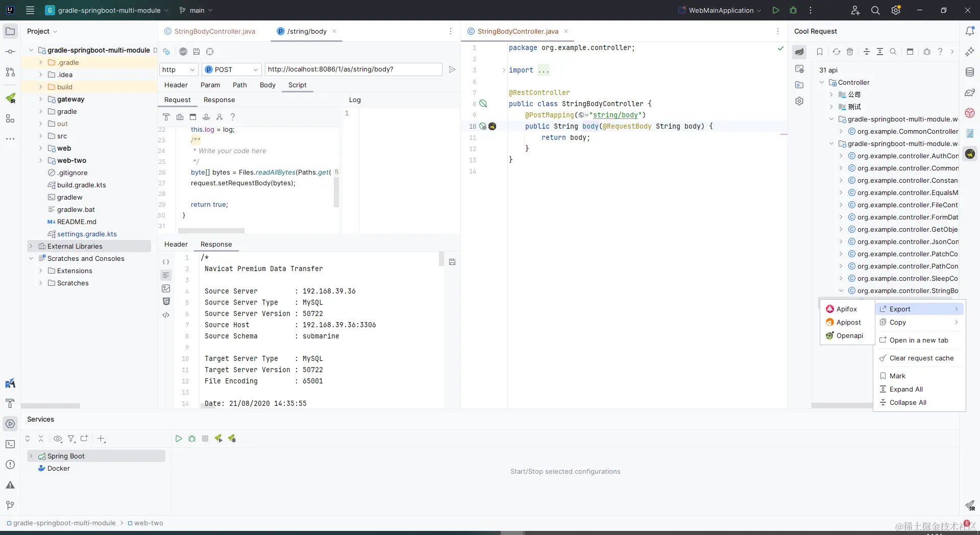
Task: Click the crosshair locate icon in the request toolbar
Action: [x=210, y=52]
